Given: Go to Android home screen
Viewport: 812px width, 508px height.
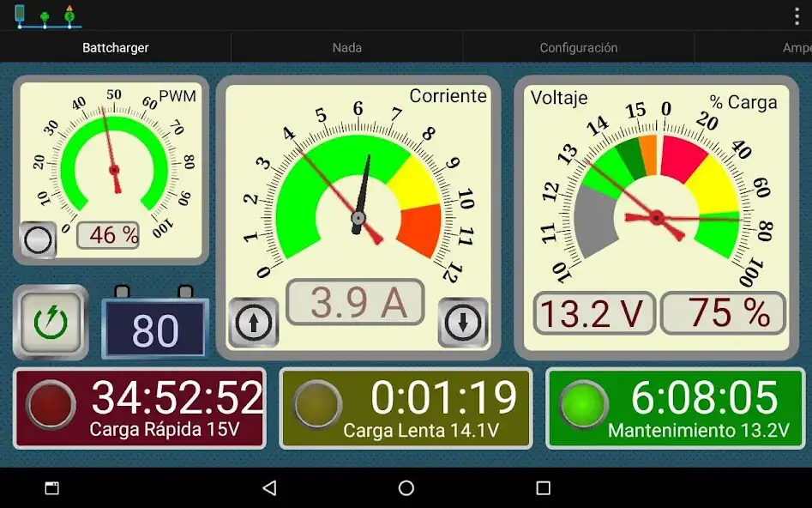Looking at the screenshot, I should point(406,487).
